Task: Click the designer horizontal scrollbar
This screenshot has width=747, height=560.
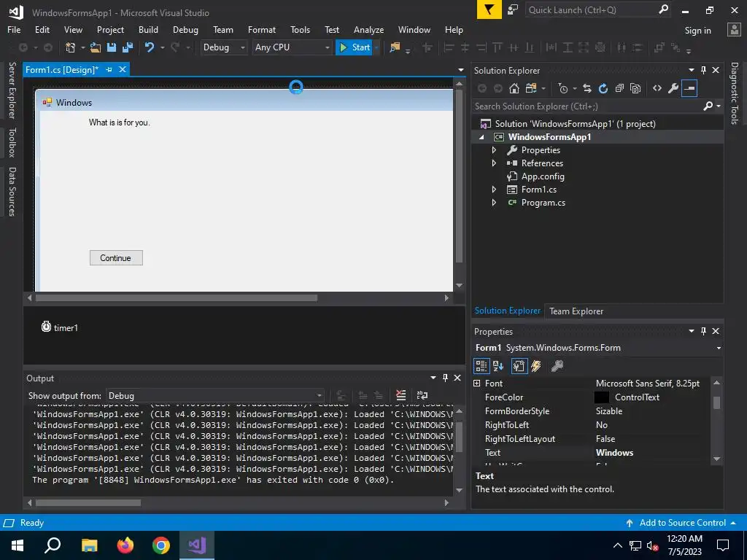Action: (x=177, y=298)
